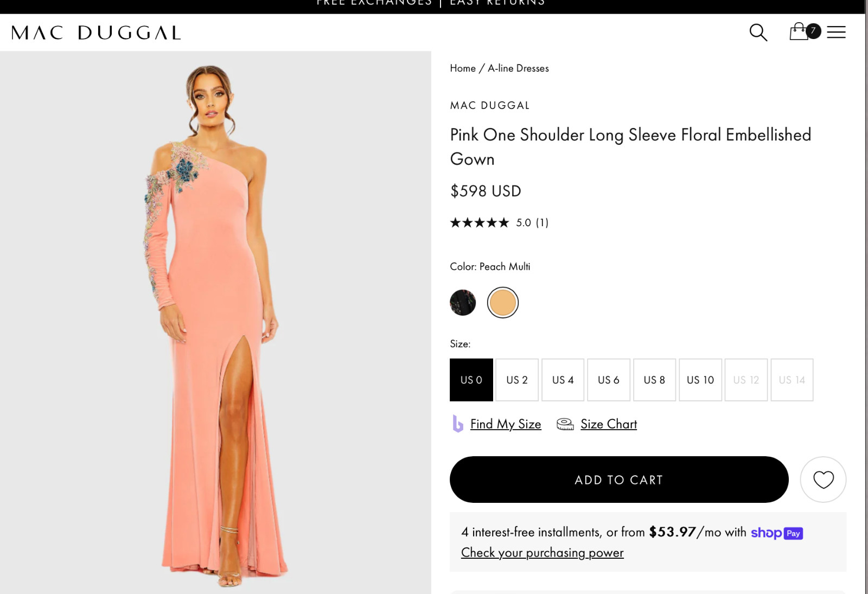The width and height of the screenshot is (868, 594).
Task: Choose the black multi color swatch
Action: [463, 303]
